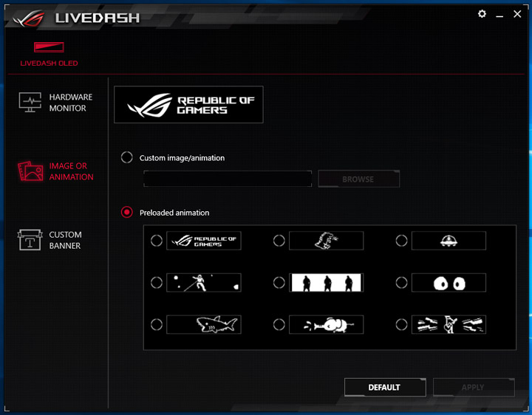Select the LIVEDASH OLED tab label
The height and width of the screenshot is (415, 532).
(49, 64)
